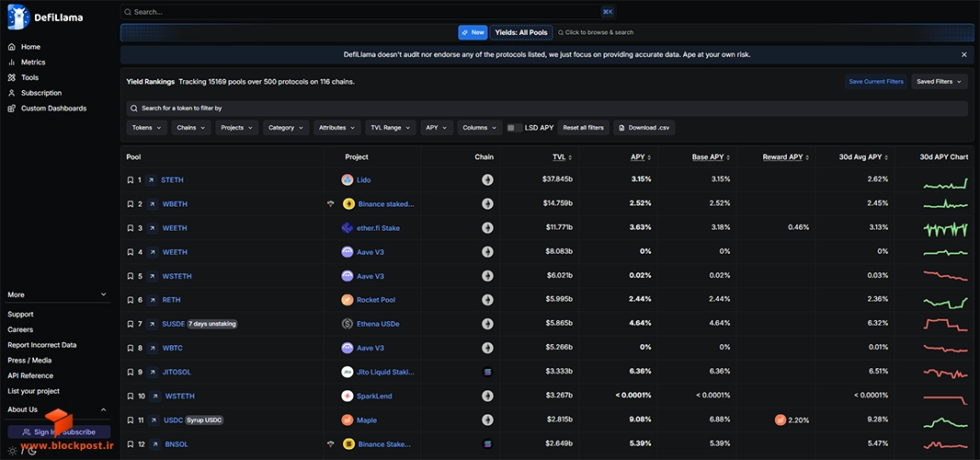The image size is (980, 460).
Task: Bookmark the SUSDE pool
Action: point(130,324)
